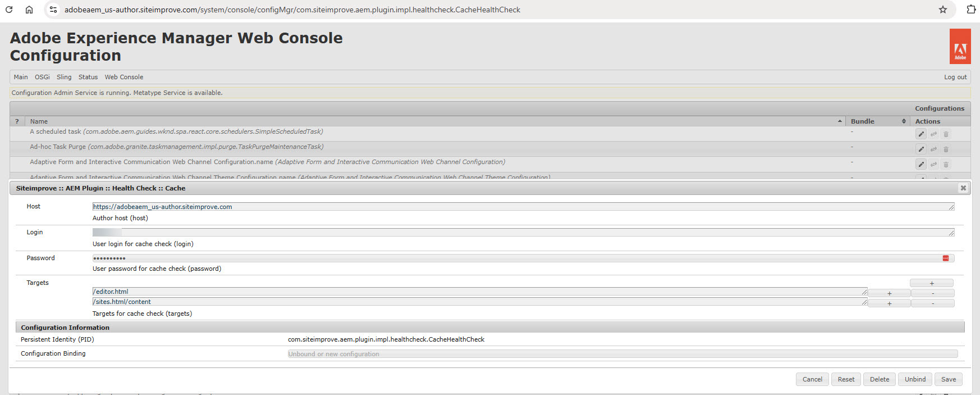Click the browser address bar URL
This screenshot has width=980, height=395.
[292, 10]
